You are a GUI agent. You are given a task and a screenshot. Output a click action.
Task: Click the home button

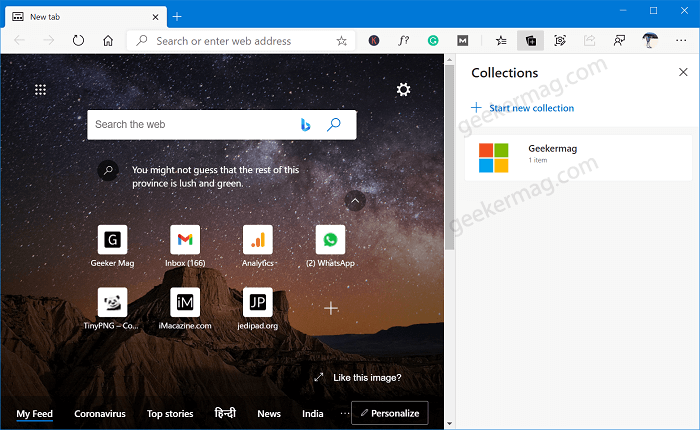(108, 41)
